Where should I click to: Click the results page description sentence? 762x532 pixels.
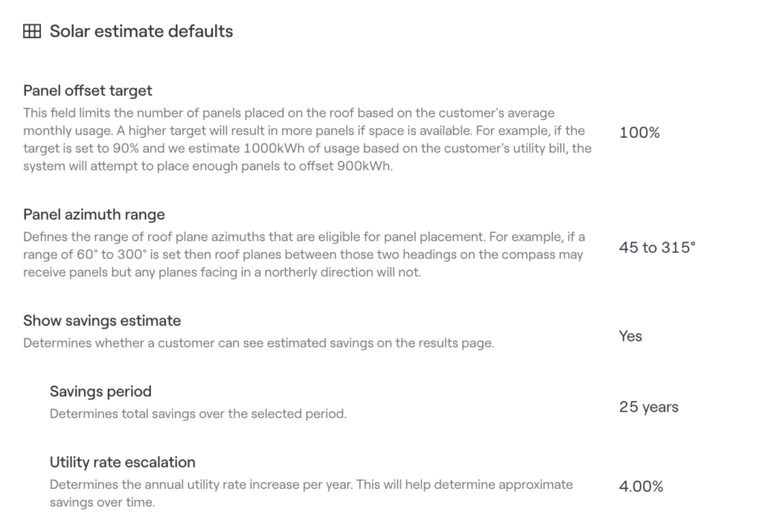tap(258, 343)
